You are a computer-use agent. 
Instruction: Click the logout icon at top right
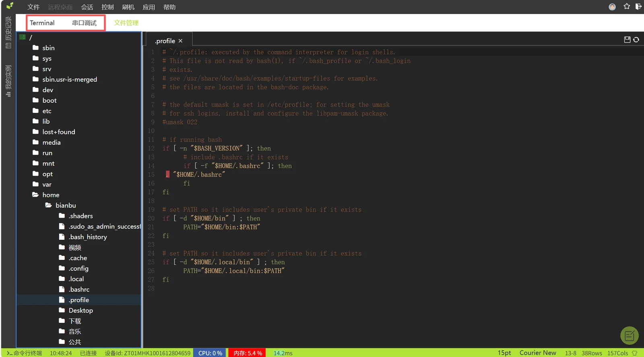[638, 6]
